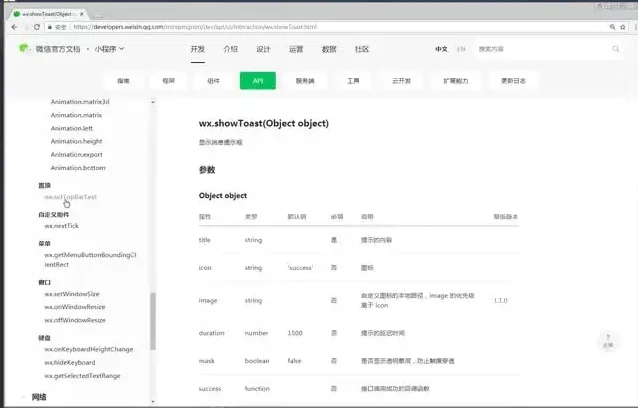Expand the 网络 section in sidebar
Screen dimensions: 638x408
(40, 397)
